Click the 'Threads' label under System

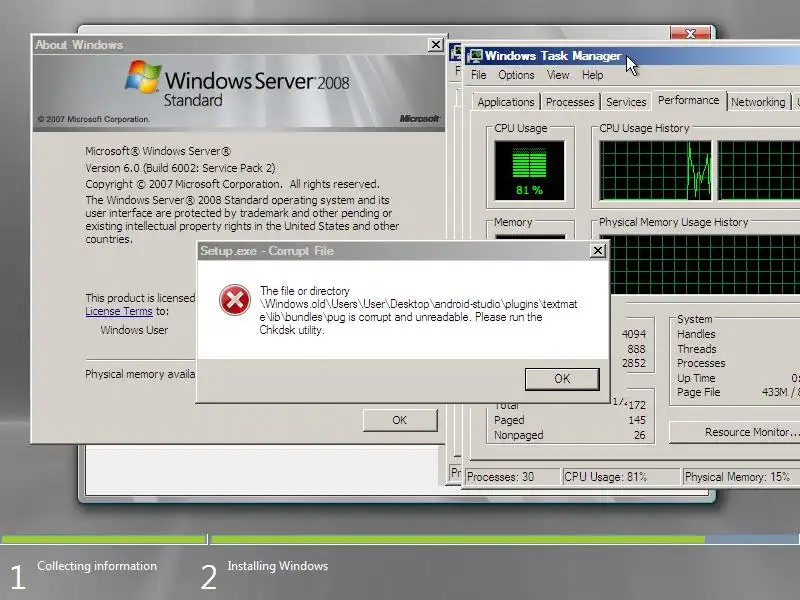[696, 349]
